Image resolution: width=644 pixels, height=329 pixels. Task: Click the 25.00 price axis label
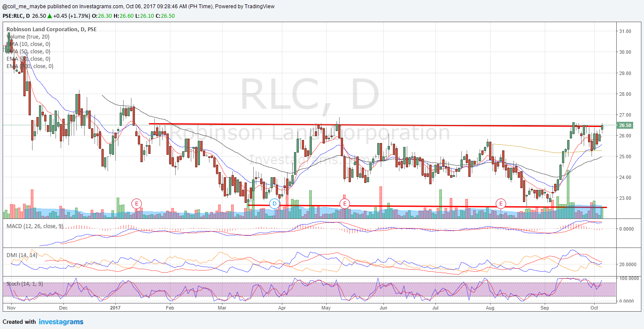point(625,156)
